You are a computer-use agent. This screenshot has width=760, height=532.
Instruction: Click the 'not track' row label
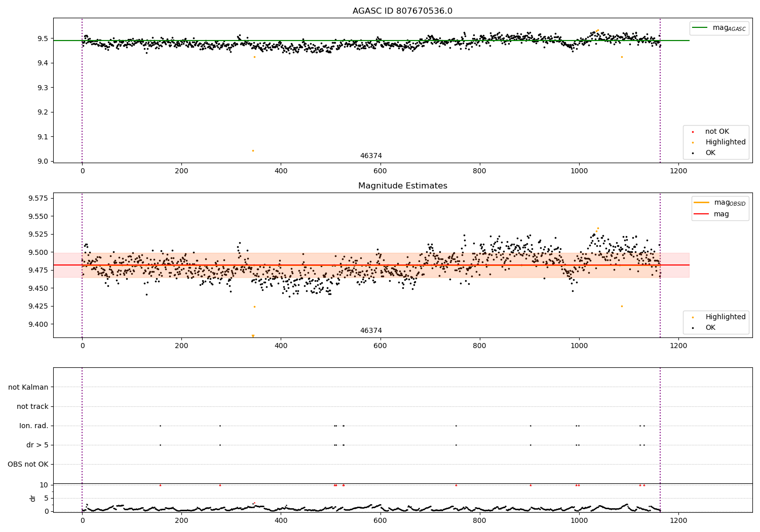tap(32, 407)
